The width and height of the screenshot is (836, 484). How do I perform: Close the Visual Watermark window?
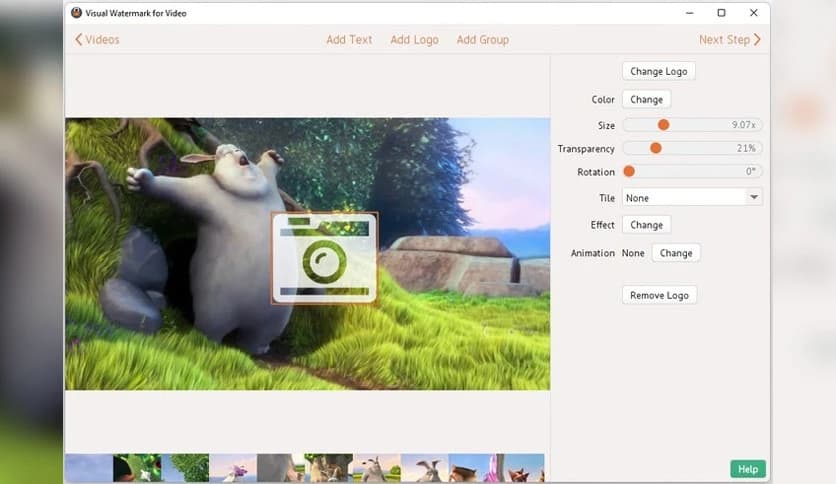(x=753, y=13)
